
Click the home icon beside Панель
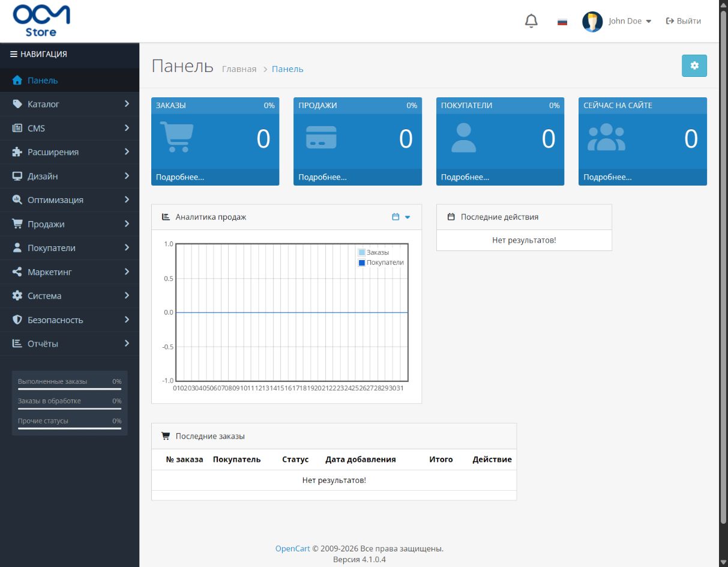[17, 80]
